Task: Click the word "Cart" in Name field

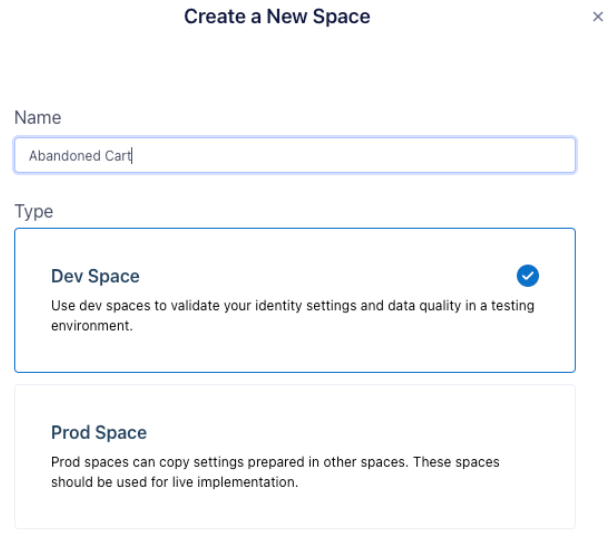Action: click(119, 156)
